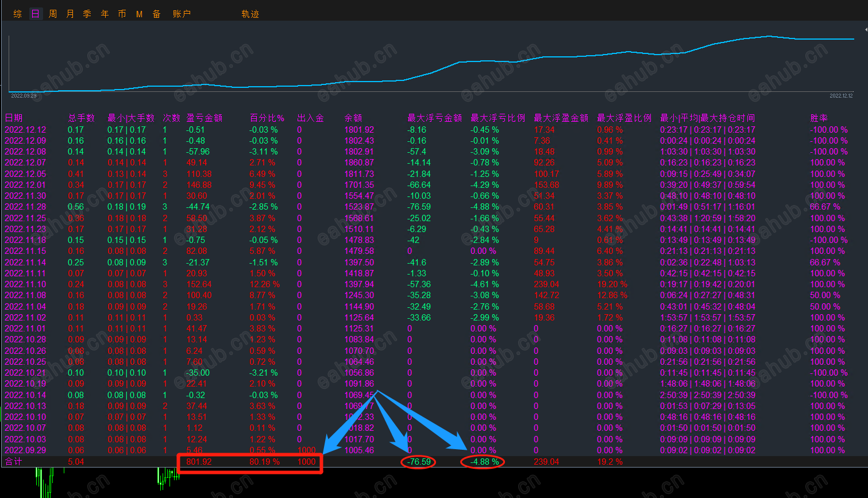The width and height of the screenshot is (868, 498).
Task: Click the 余额 column header
Action: [353, 118]
